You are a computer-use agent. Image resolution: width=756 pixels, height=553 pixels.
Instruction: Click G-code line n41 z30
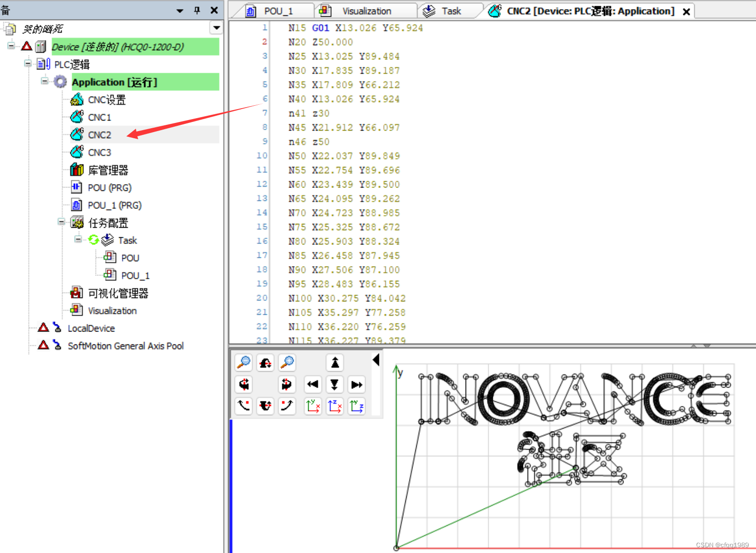[309, 113]
